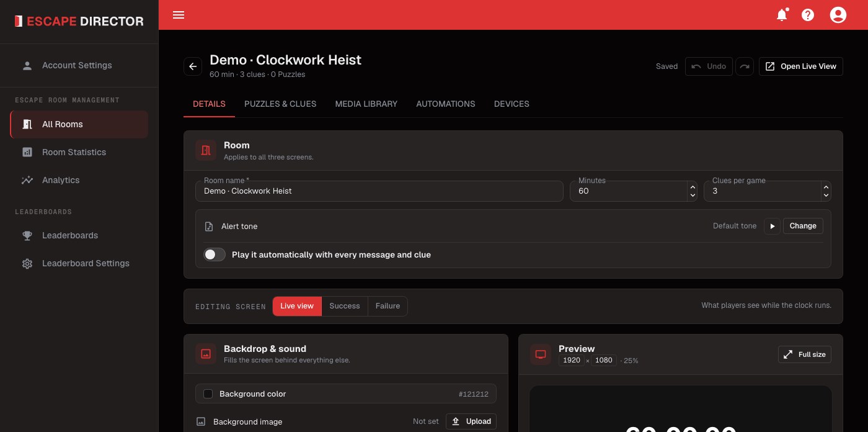Decrease the Minutes value

[x=693, y=196]
